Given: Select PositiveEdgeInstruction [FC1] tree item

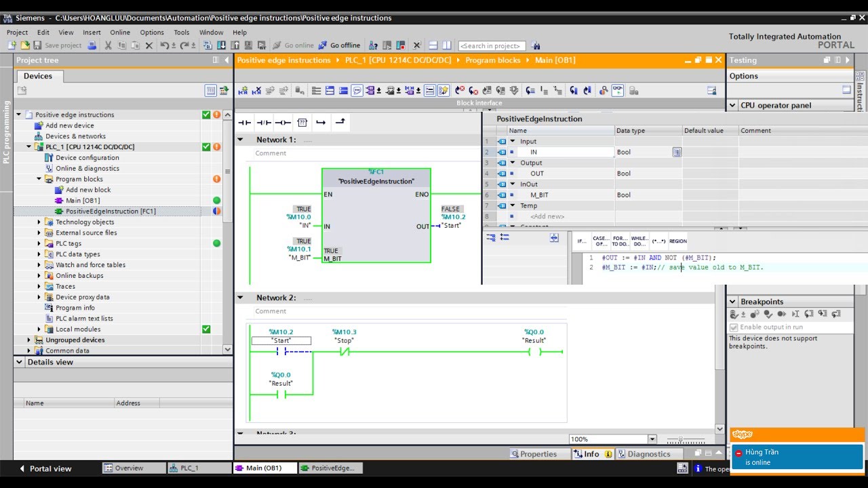Looking at the screenshot, I should click(111, 211).
